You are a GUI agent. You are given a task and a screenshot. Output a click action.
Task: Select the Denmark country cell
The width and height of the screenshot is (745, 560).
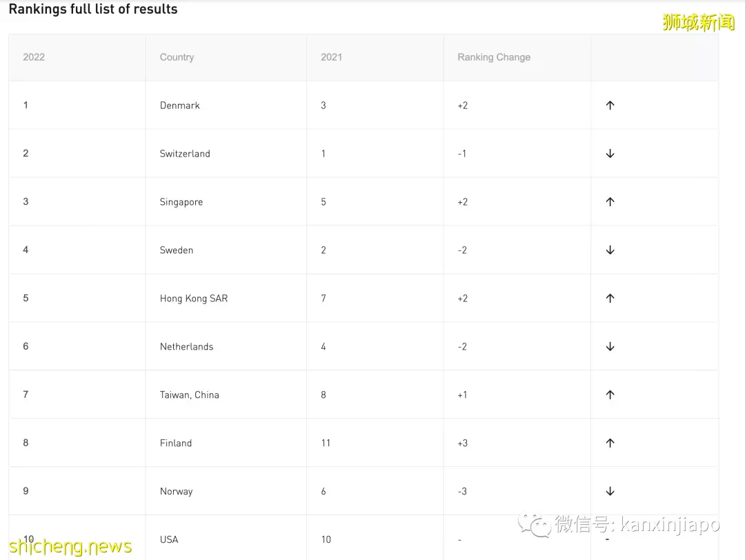[179, 106]
